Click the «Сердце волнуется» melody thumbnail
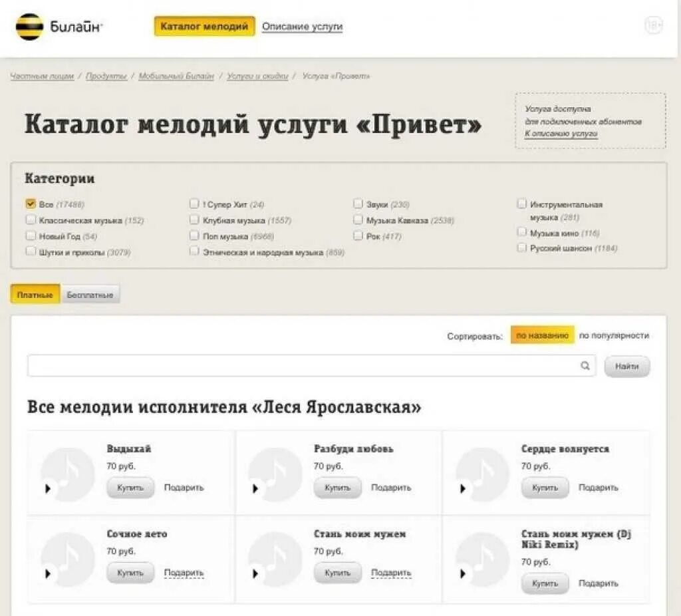 (x=482, y=475)
